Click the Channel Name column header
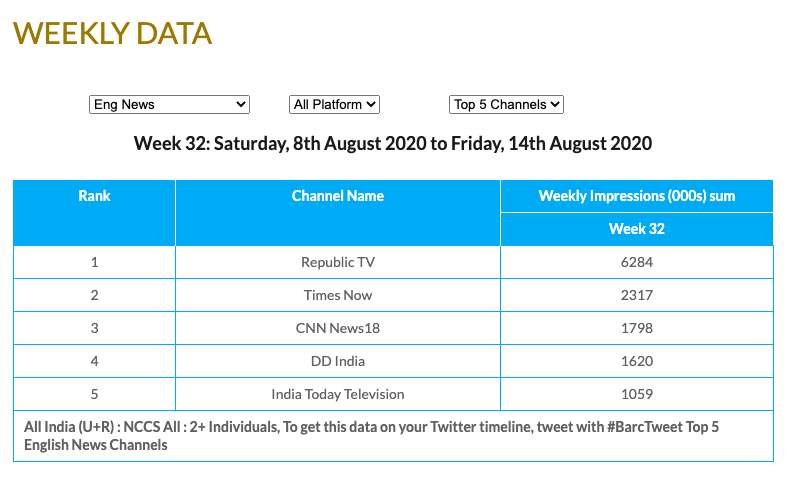This screenshot has height=483, width=787. [x=338, y=196]
